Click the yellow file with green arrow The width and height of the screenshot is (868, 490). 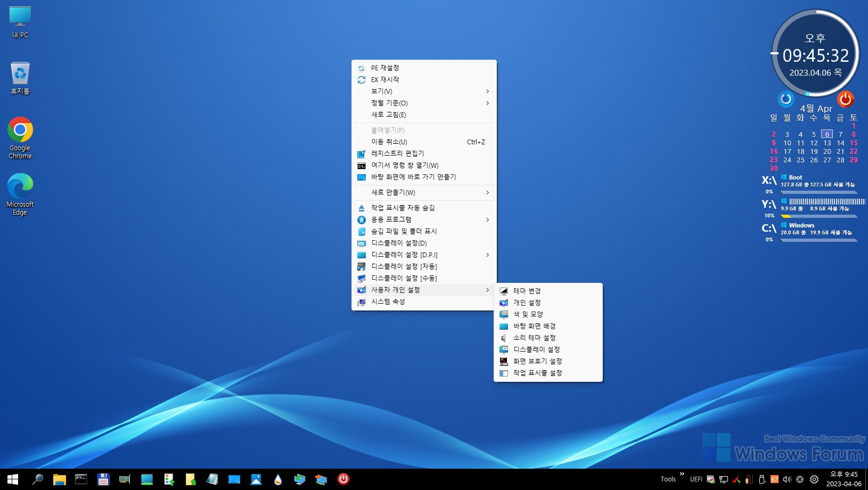click(x=190, y=479)
